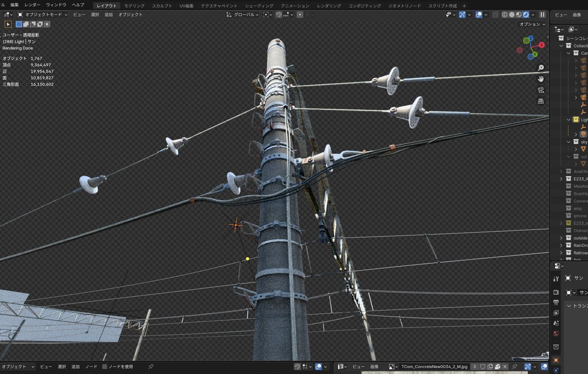Screen dimensions: 588x374
Task: Open the Output properties tab
Action: click(x=556, y=303)
